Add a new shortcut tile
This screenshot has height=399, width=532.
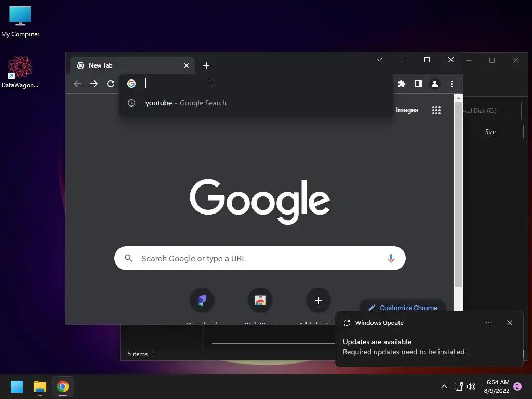tap(318, 300)
